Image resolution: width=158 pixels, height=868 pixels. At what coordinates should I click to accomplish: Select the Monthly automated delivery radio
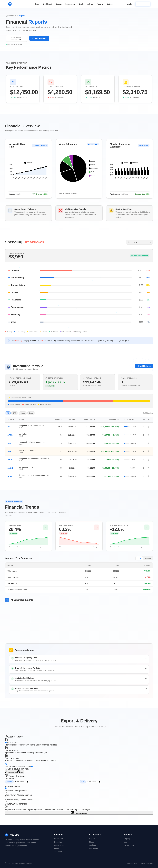coord(6,797)
